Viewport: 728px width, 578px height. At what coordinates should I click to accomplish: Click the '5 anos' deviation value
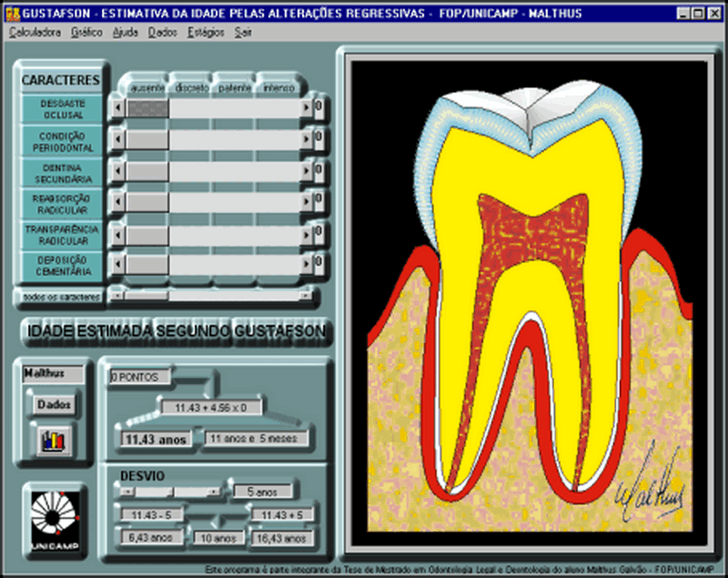coord(263,492)
